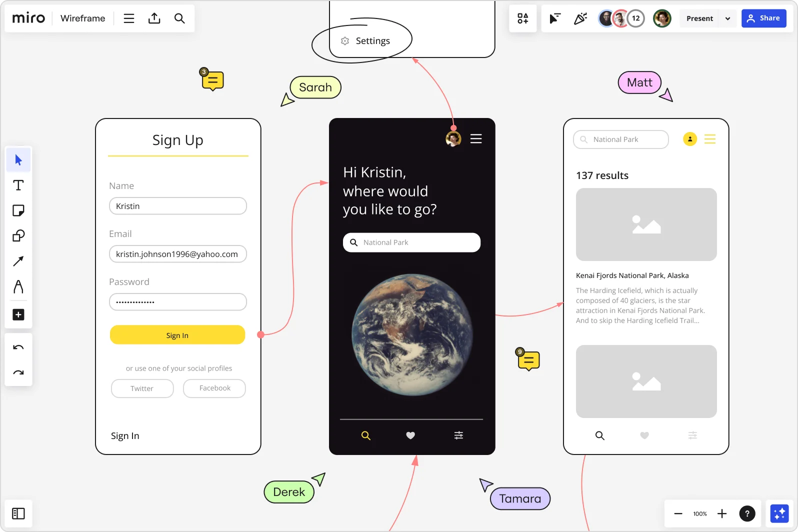The height and width of the screenshot is (532, 798).
Task: Open the Miro AI sparkle assistant
Action: 779,513
